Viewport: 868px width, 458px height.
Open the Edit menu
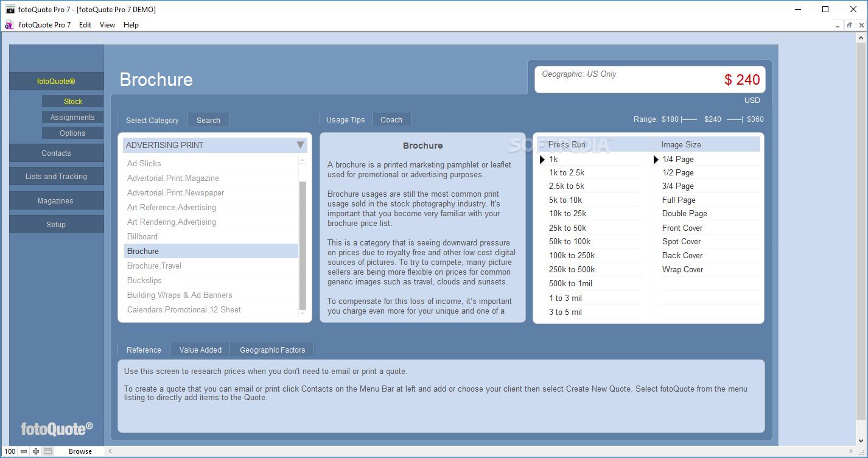pyautogui.click(x=85, y=25)
